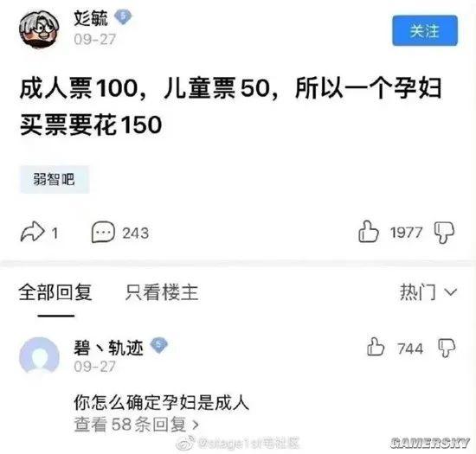This screenshot has width=476, height=454.
Task: Switch to the 全部回复 tab
Action: point(55,292)
